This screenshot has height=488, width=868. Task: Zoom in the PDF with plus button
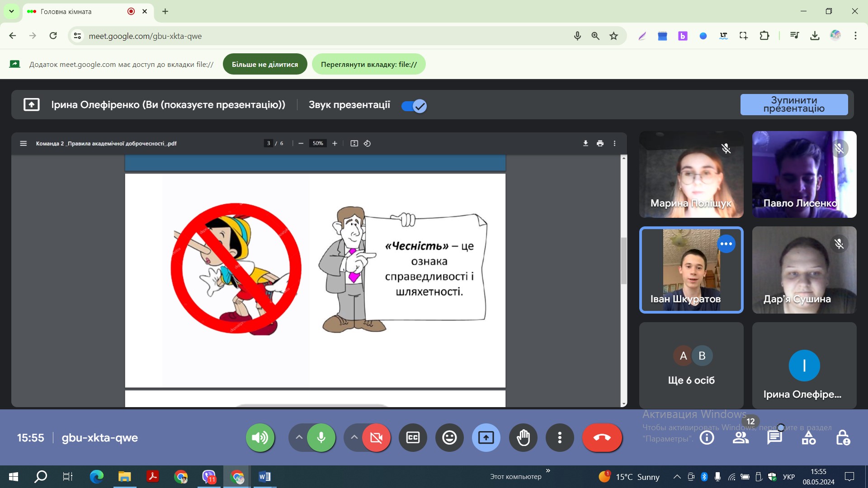click(335, 143)
